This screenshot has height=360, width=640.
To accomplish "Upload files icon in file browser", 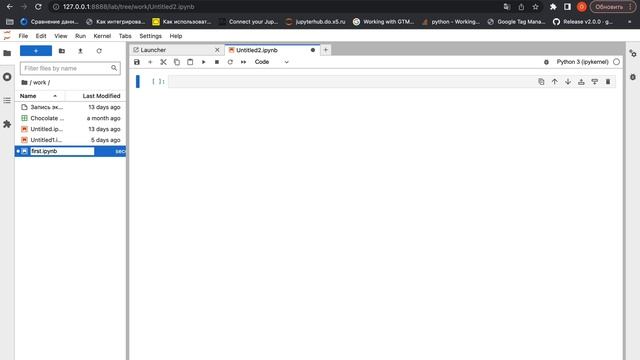I will click(x=80, y=51).
